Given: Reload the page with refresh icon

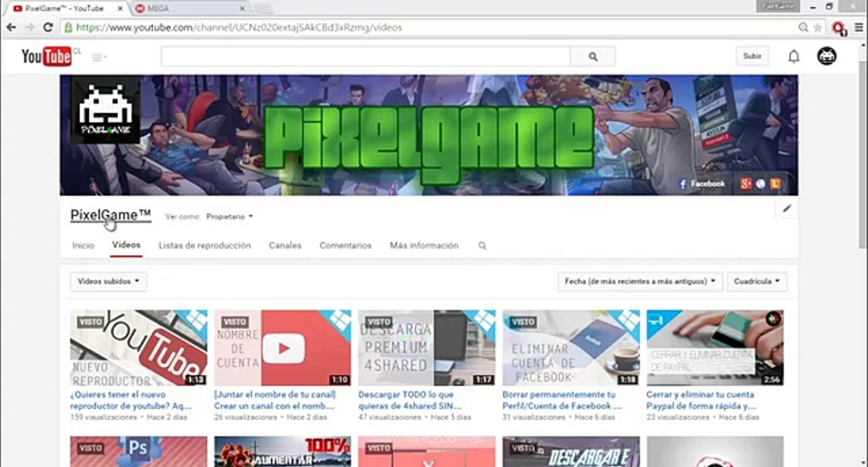Looking at the screenshot, I should (47, 27).
